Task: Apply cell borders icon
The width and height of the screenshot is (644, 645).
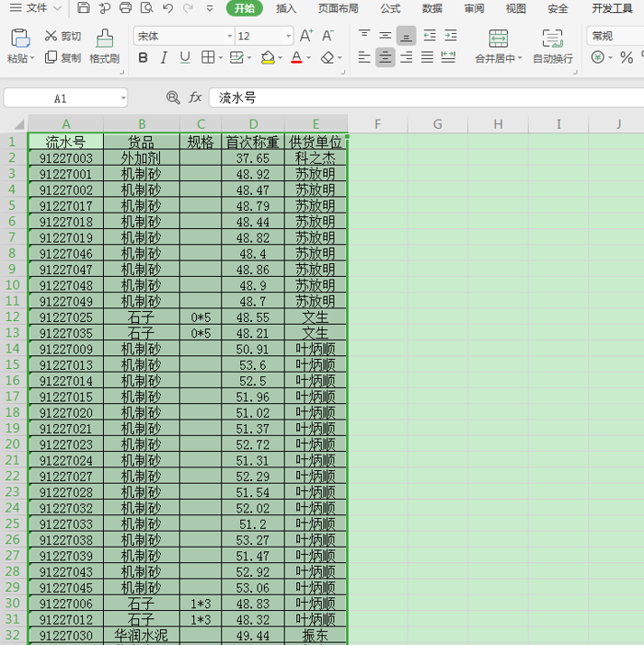Action: [208, 58]
